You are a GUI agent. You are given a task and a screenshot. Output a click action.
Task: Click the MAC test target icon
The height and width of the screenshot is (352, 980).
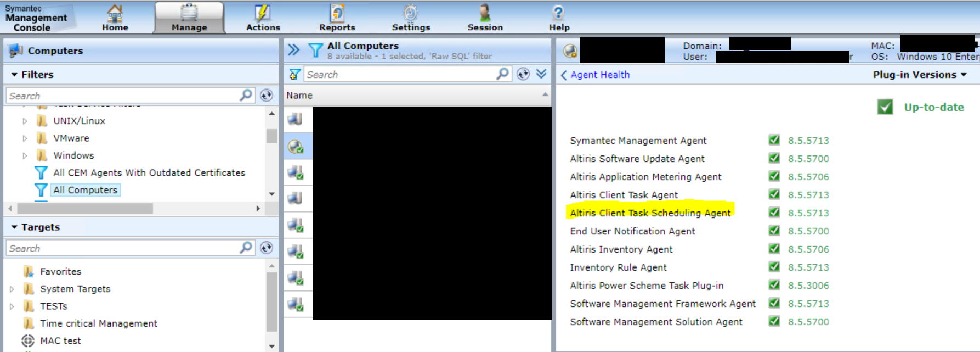[28, 341]
